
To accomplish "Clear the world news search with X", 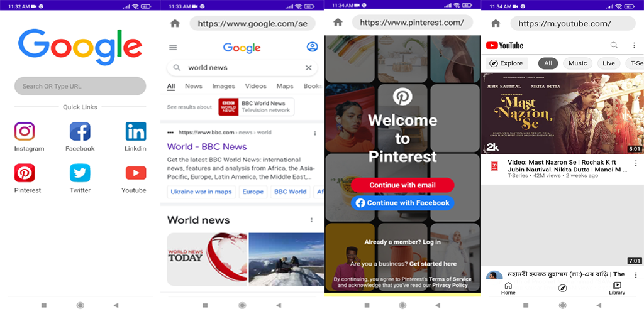I will (308, 68).
